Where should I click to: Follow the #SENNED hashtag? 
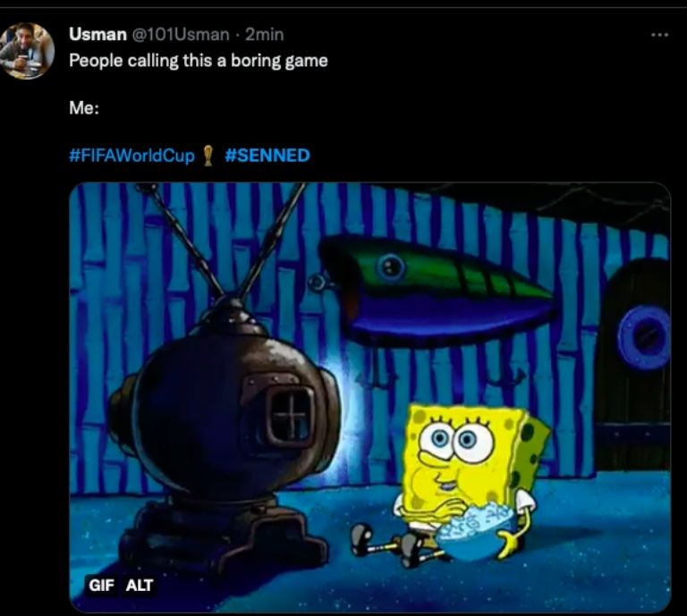(267, 156)
